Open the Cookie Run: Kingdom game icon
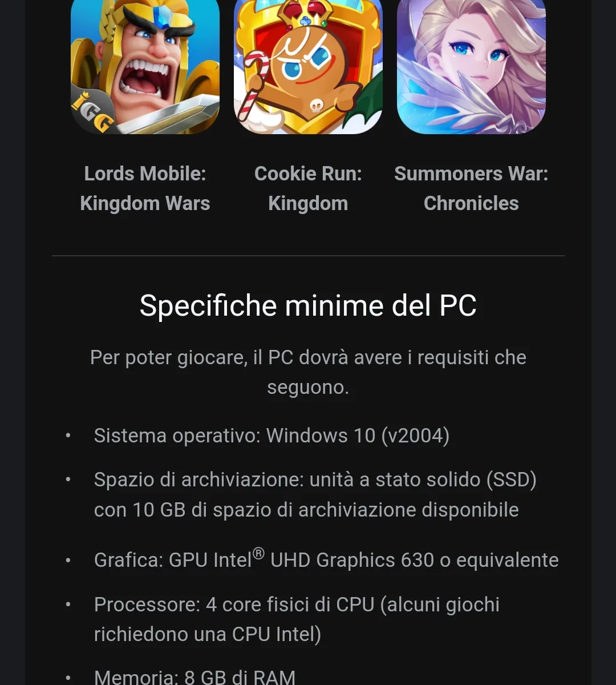The width and height of the screenshot is (616, 685). [x=308, y=67]
